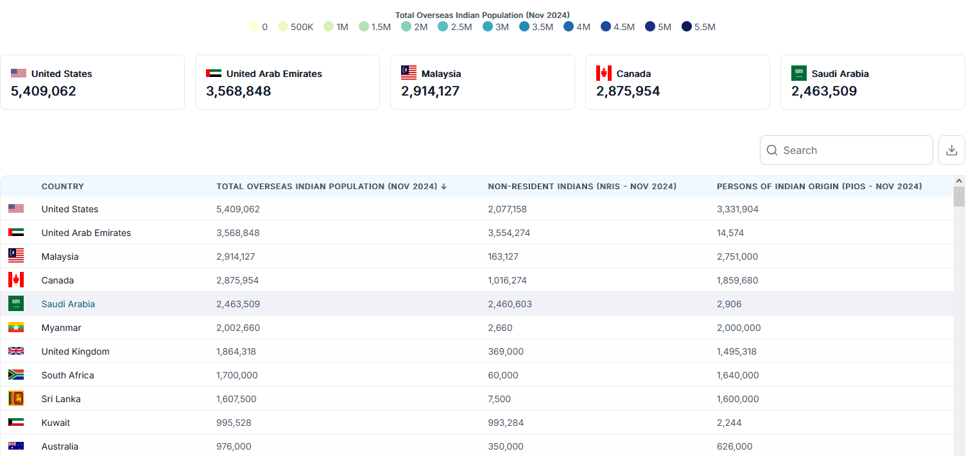The height and width of the screenshot is (456, 980).
Task: Click 3,568,848 in UAE card
Action: coord(239,91)
